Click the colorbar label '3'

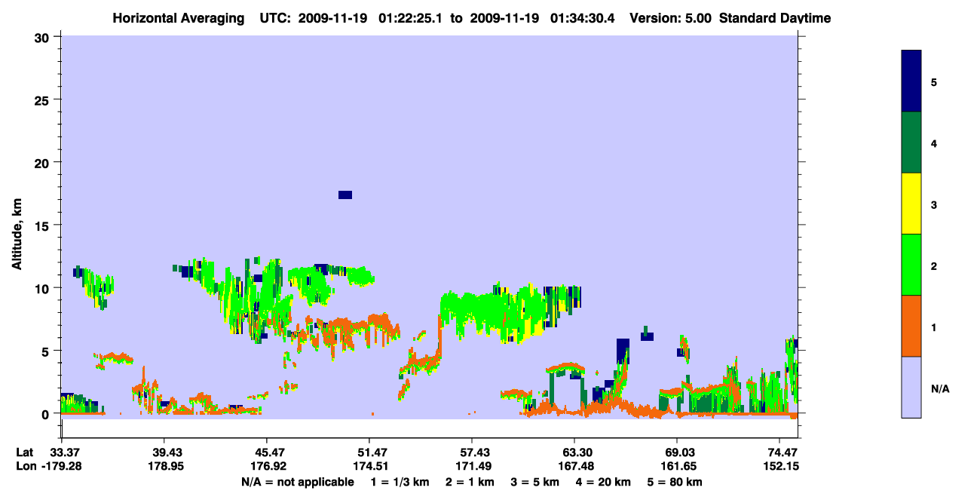[x=934, y=204]
